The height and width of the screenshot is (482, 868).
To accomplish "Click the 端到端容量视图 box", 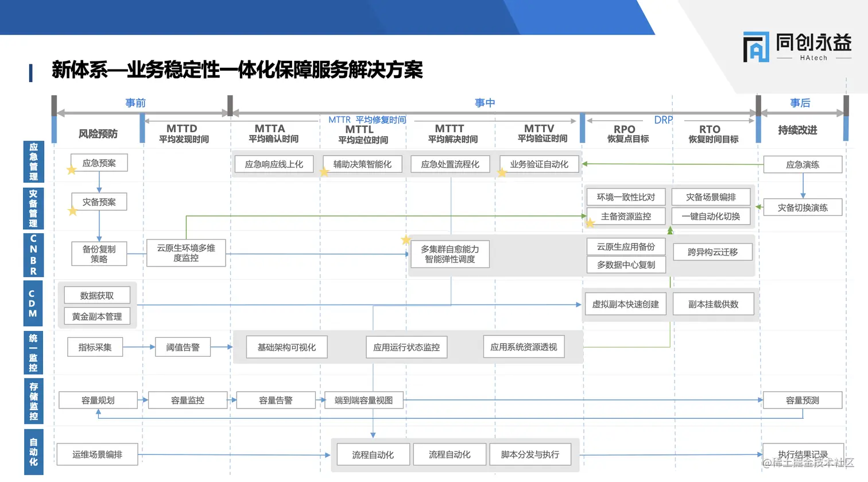I will tap(363, 400).
